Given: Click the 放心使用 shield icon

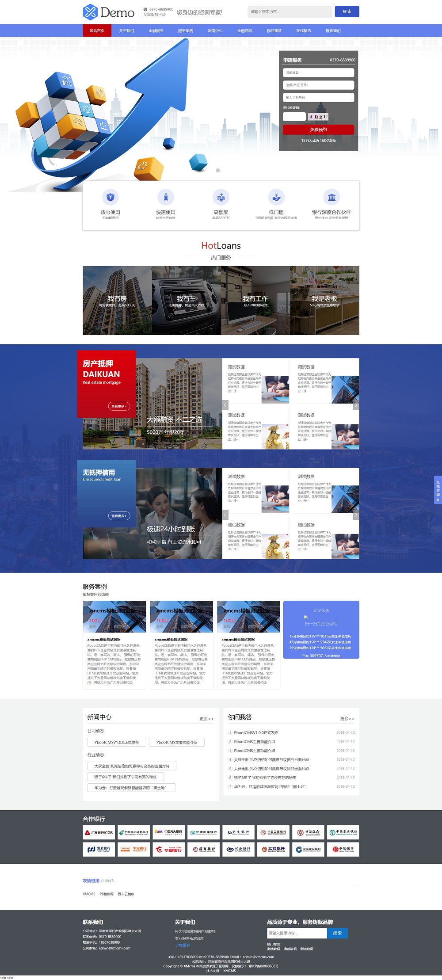Looking at the screenshot, I should [x=110, y=197].
